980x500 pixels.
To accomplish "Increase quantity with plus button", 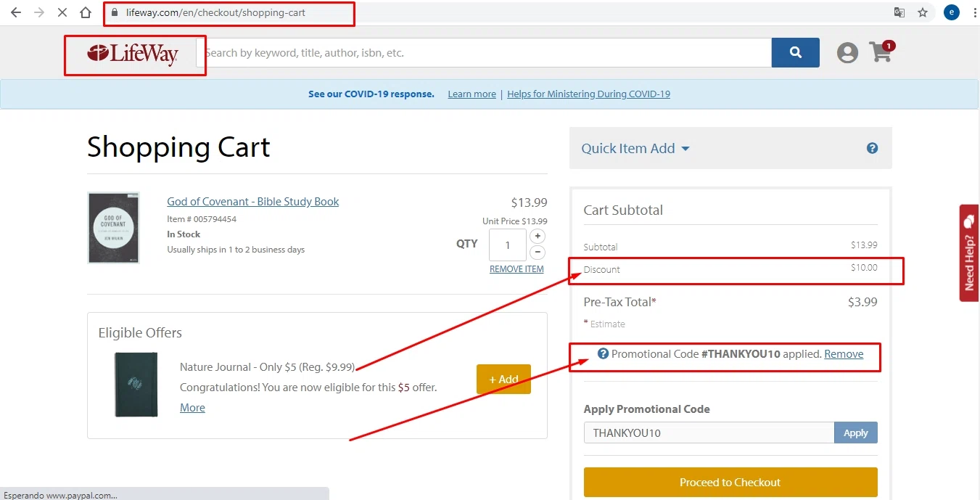I will (x=538, y=236).
